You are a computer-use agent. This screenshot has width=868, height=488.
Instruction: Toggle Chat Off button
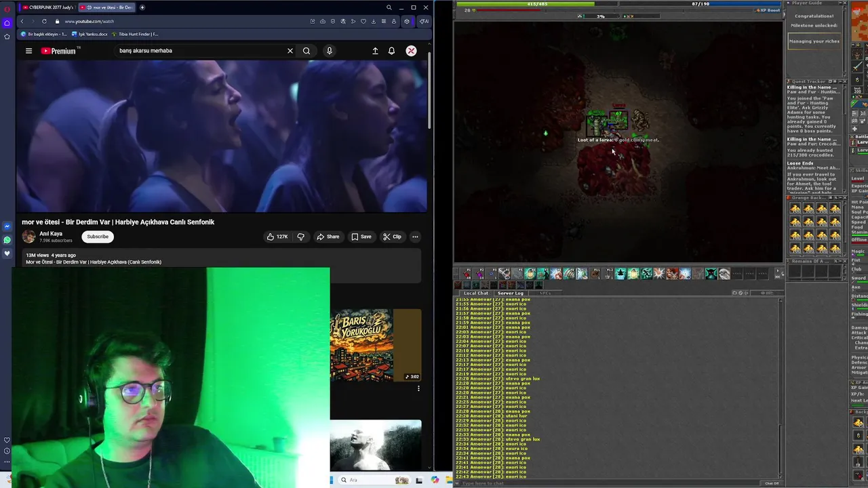click(772, 483)
